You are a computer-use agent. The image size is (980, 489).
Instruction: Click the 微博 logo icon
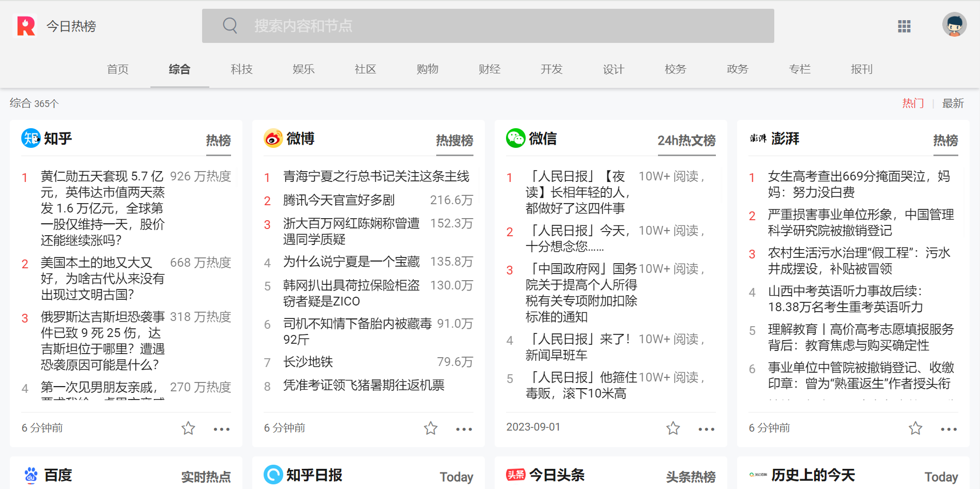[x=273, y=138]
